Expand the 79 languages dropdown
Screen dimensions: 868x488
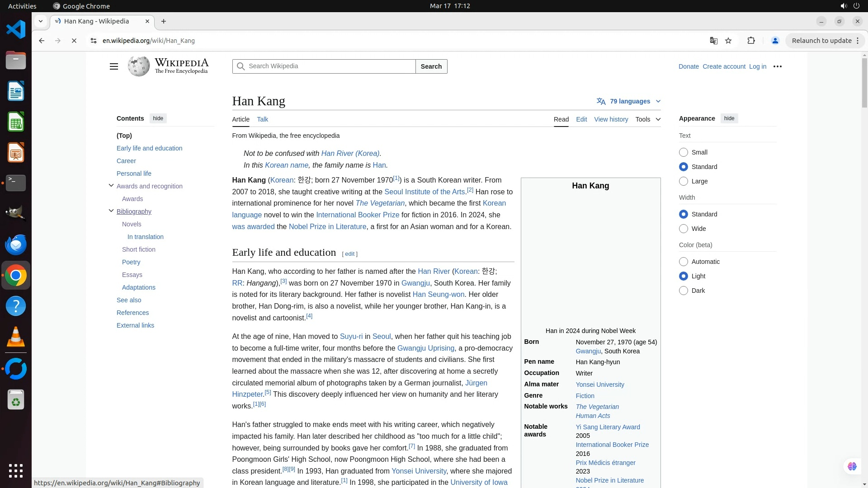(629, 101)
